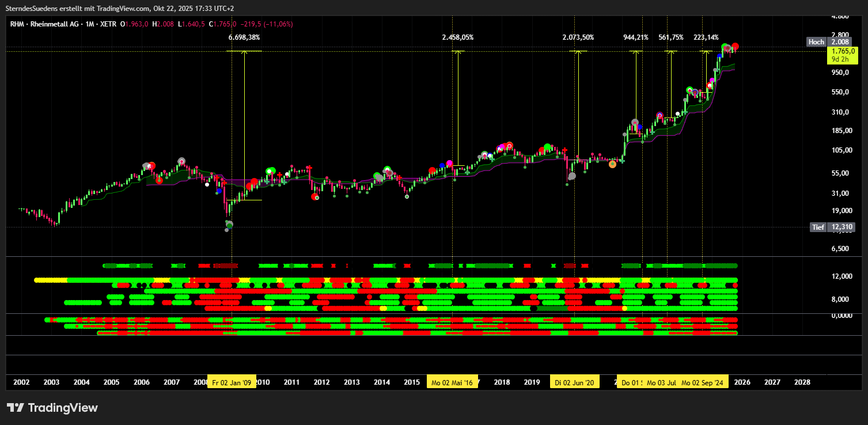
Task: Select the yellow arrow tip under 2.458,05%
Action: pos(458,52)
